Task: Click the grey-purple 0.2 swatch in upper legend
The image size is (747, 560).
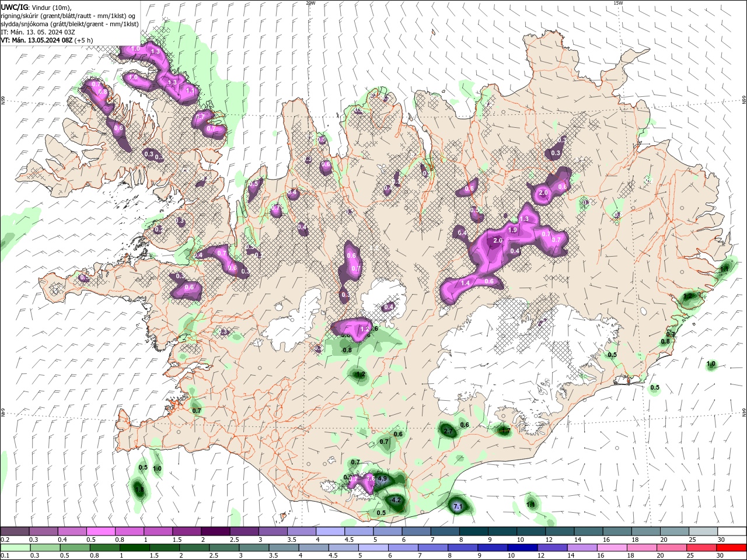Action: click(15, 531)
